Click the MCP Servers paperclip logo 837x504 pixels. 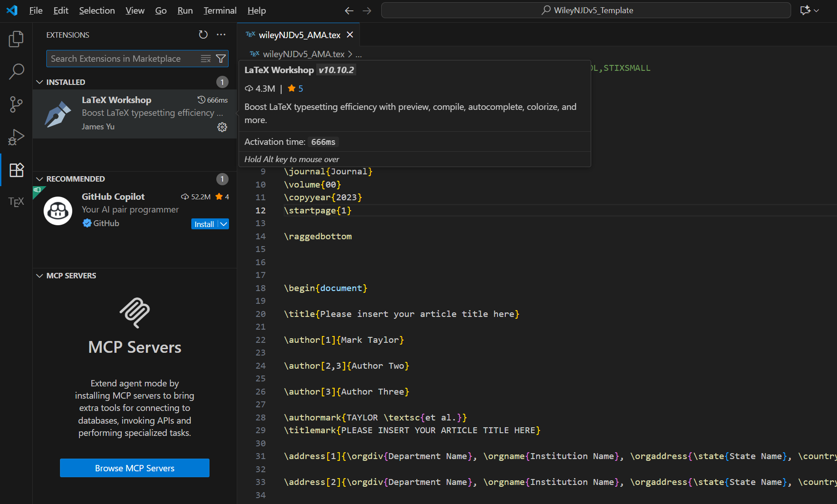135,313
